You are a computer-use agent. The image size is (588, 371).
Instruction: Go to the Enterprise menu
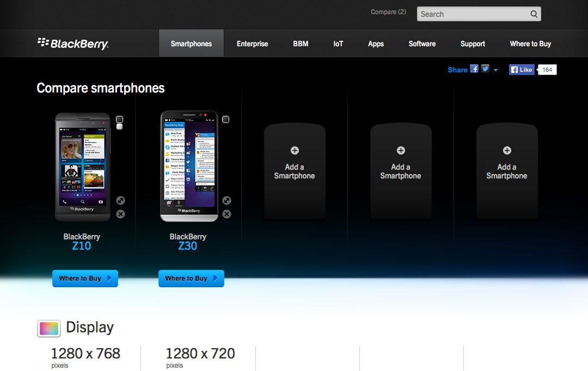[x=253, y=44]
